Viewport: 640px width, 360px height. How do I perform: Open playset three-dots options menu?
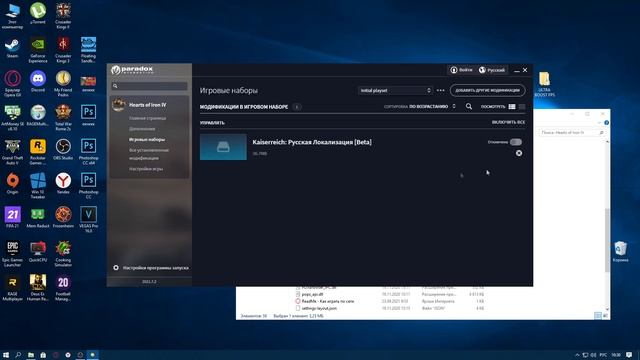[x=440, y=90]
